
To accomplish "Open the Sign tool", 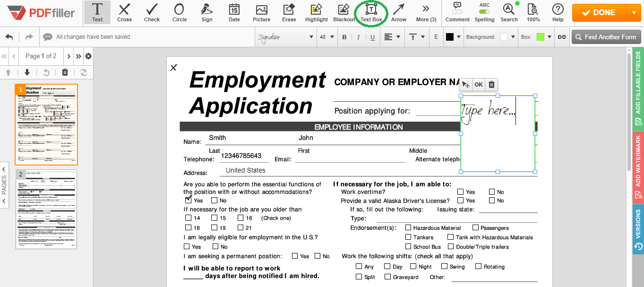I will [206, 13].
